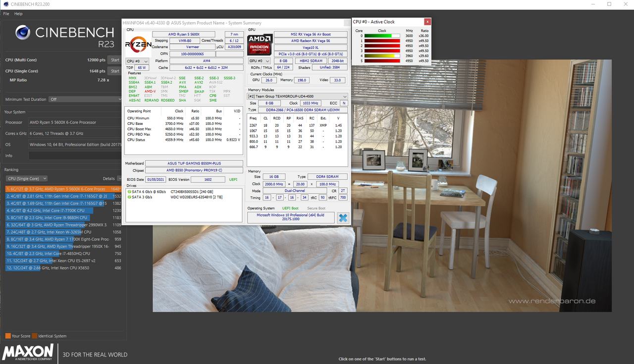Close the CPU #0 Active Clock window
Viewport: 634px width, 364px height.
tap(427, 22)
